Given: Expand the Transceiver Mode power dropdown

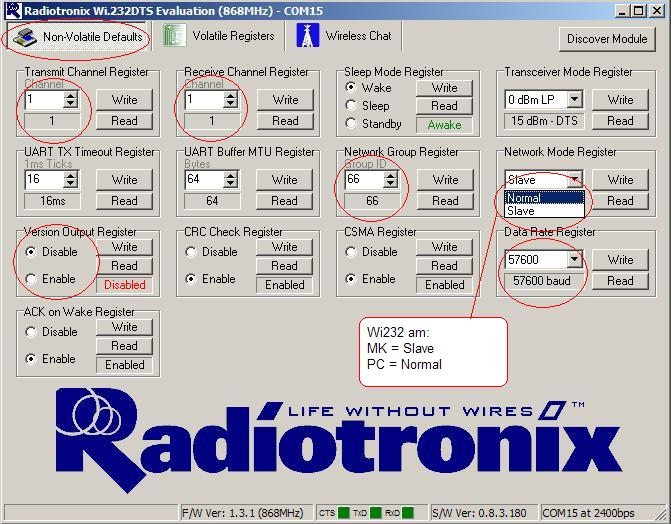Looking at the screenshot, I should tap(574, 100).
